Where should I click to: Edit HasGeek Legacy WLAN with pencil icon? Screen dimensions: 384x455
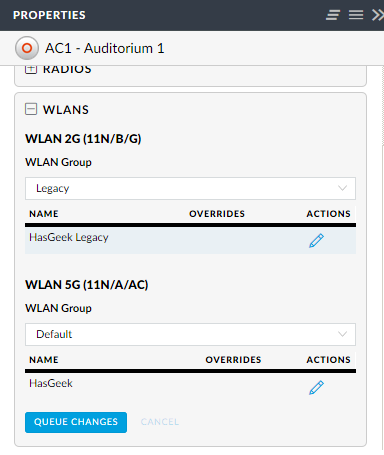click(316, 240)
